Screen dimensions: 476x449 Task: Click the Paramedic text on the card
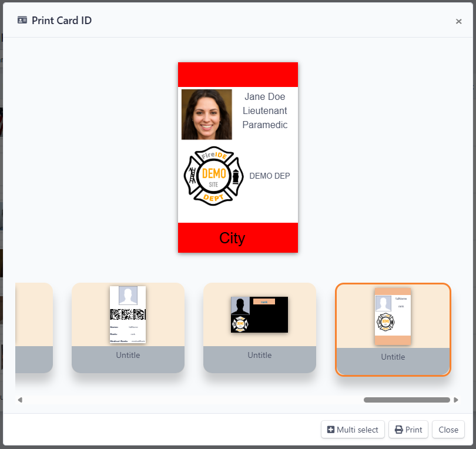264,125
